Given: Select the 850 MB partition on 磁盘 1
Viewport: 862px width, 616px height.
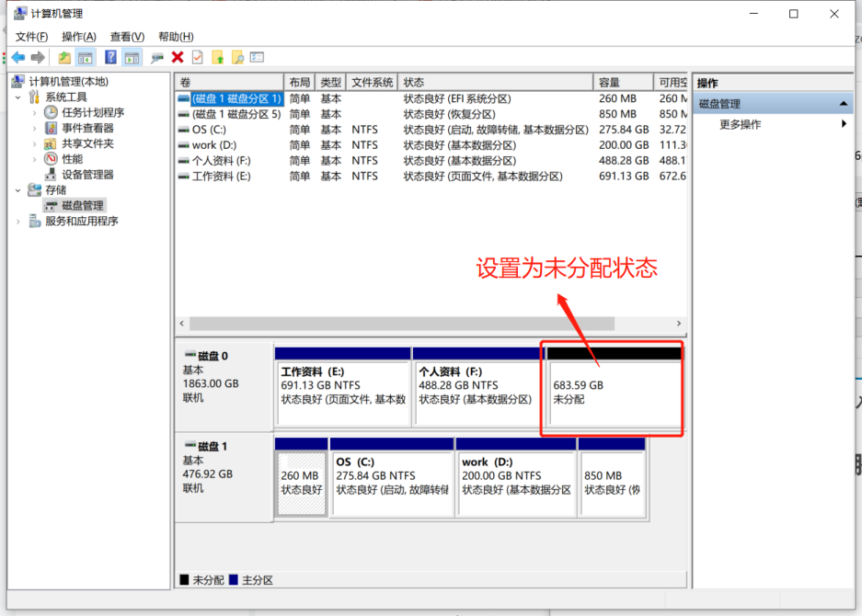Looking at the screenshot, I should [x=612, y=477].
